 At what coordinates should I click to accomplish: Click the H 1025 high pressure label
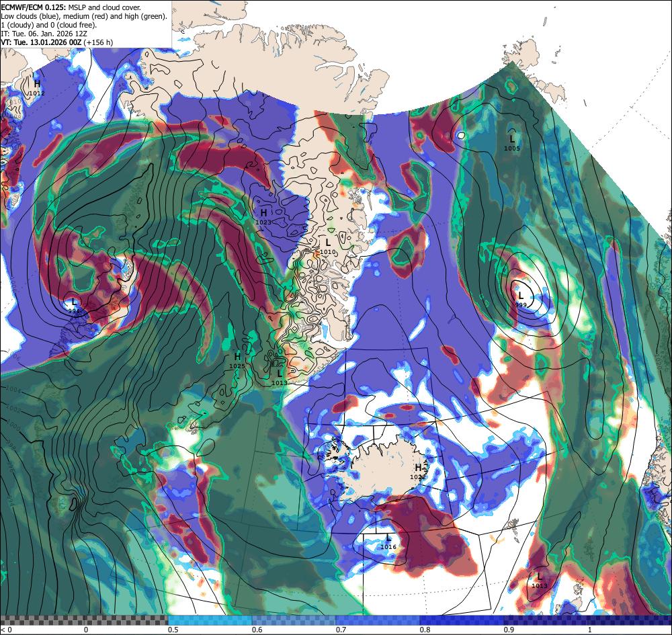(x=237, y=360)
